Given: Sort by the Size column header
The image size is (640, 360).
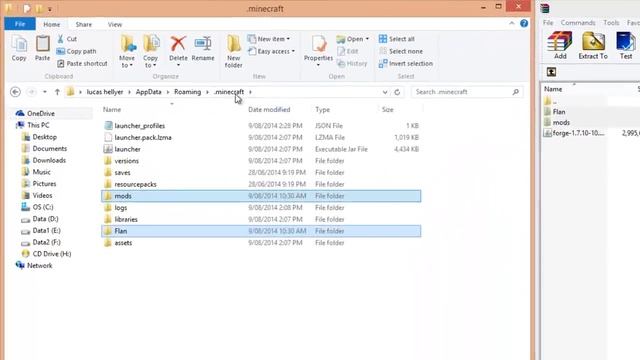Looking at the screenshot, I should (x=388, y=109).
